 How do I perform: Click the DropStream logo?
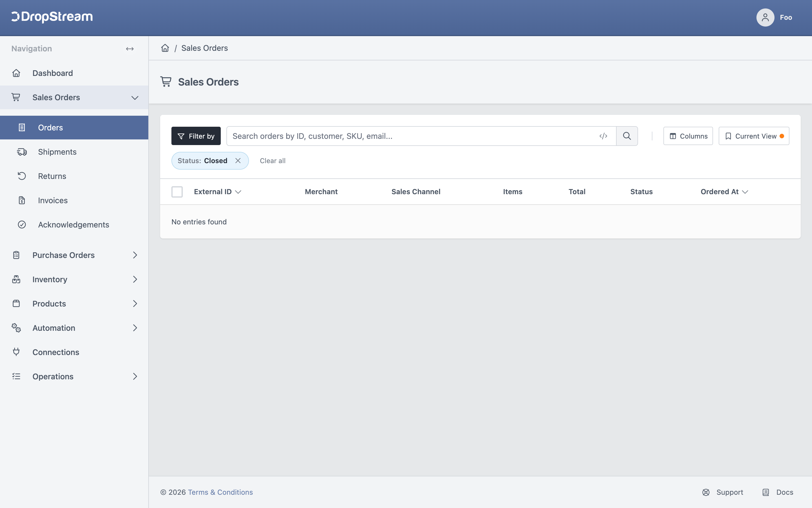coord(52,17)
